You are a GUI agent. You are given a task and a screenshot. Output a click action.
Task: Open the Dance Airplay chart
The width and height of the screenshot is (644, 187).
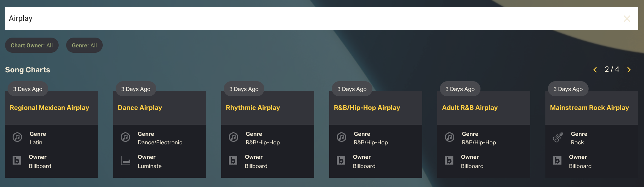(140, 108)
